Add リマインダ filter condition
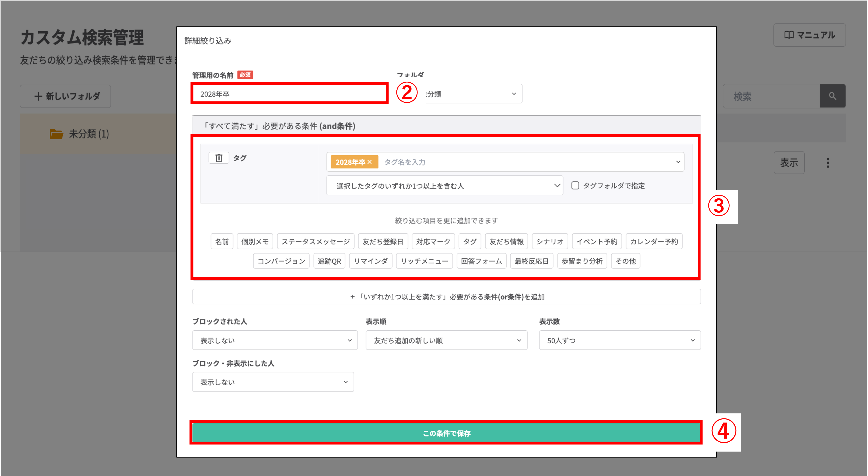The width and height of the screenshot is (868, 476). [371, 261]
